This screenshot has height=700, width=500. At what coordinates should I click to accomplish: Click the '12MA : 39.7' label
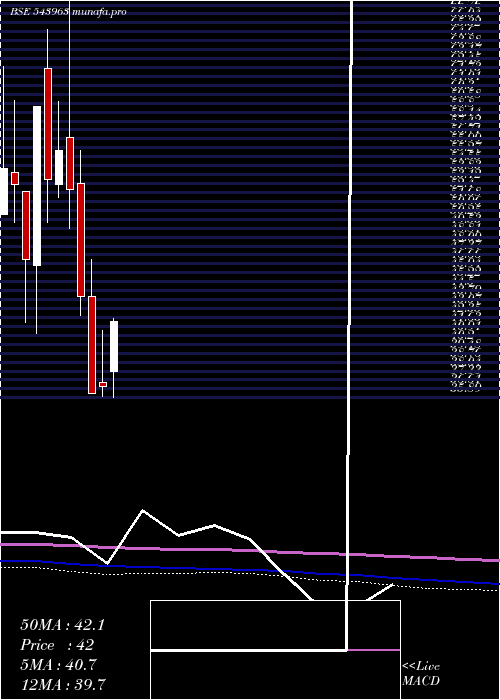point(63,684)
